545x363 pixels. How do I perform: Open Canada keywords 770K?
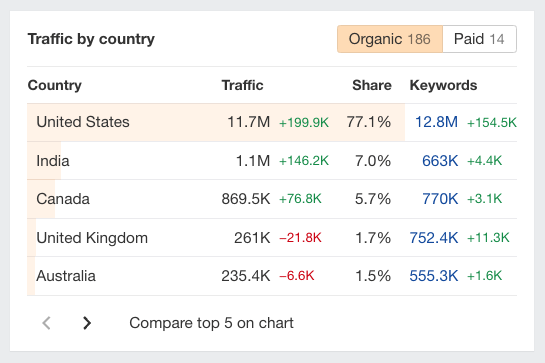coord(440,199)
